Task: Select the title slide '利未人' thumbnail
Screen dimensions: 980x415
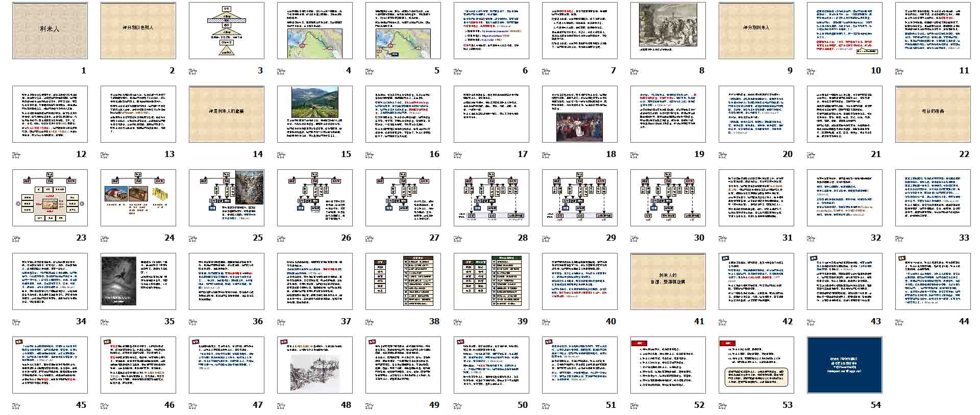Action: [50, 30]
